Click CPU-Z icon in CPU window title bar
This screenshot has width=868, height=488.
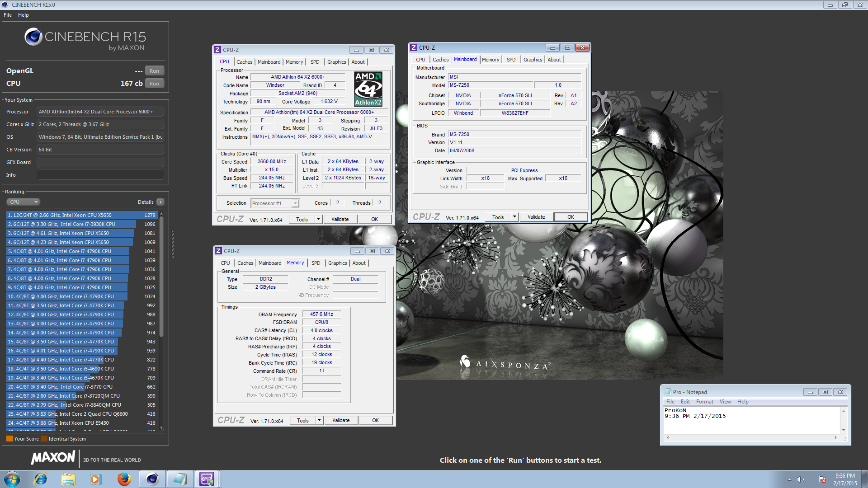point(217,50)
